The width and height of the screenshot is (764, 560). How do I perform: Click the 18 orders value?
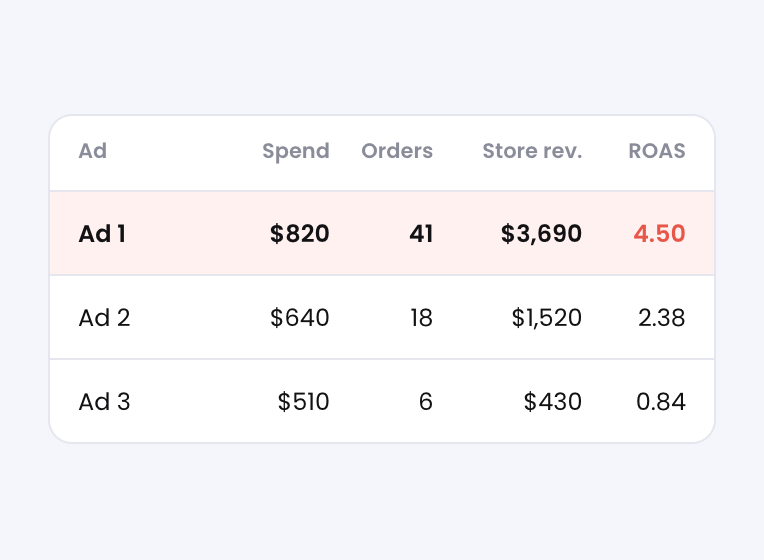click(x=421, y=318)
